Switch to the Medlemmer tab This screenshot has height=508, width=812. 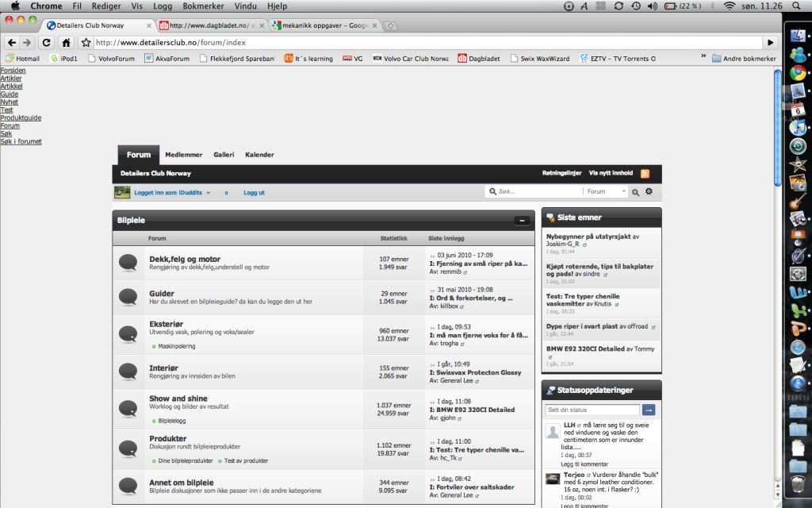pyautogui.click(x=183, y=155)
